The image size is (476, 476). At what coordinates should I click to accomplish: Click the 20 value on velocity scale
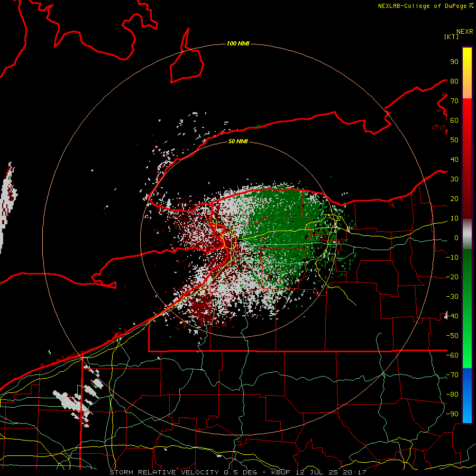click(x=454, y=199)
